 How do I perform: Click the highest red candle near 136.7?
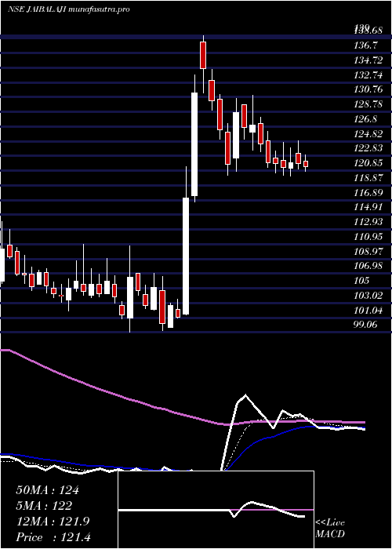tap(203, 55)
